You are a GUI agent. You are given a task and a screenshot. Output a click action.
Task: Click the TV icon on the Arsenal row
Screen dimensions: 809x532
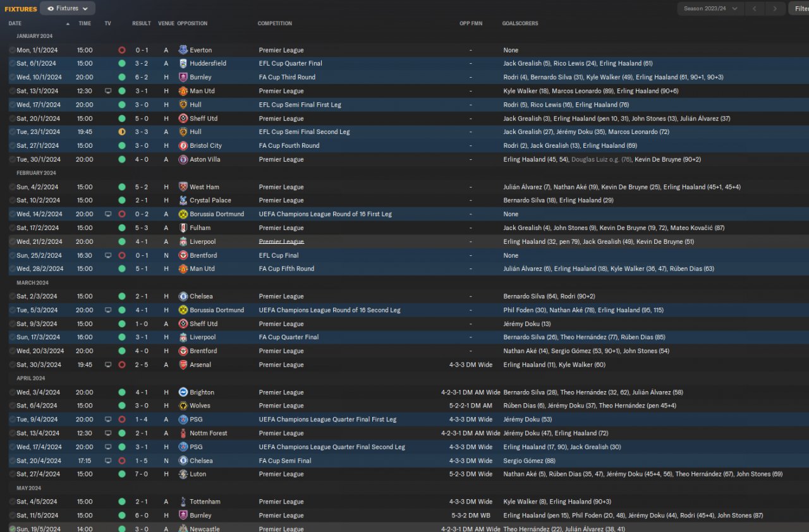pos(108,365)
